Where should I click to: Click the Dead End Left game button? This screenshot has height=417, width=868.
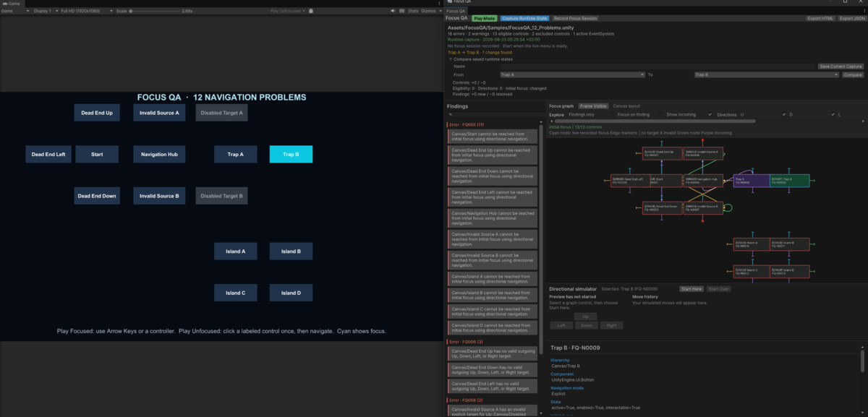49,154
